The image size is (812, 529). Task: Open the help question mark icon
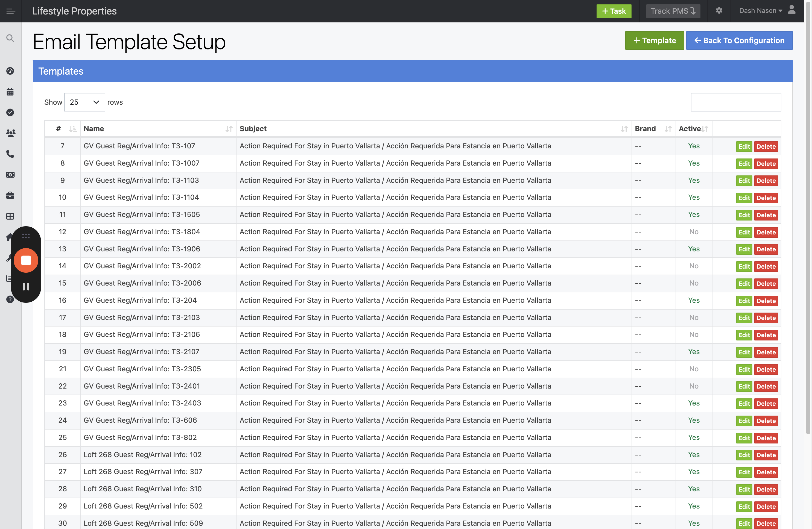[10, 299]
